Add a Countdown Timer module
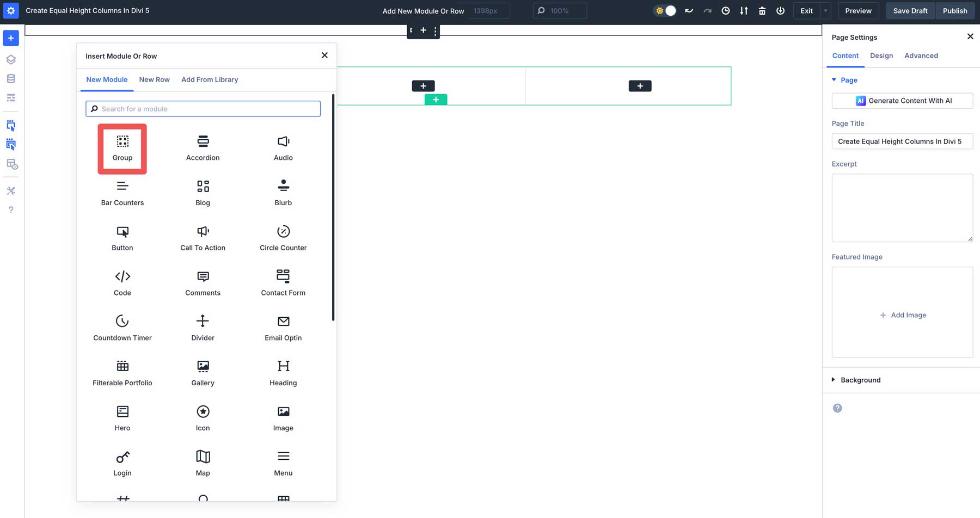 122,328
